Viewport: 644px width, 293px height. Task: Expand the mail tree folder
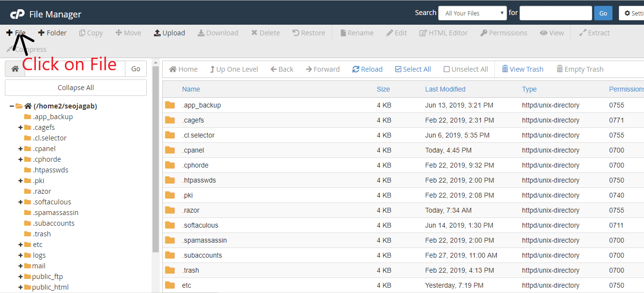tap(20, 266)
